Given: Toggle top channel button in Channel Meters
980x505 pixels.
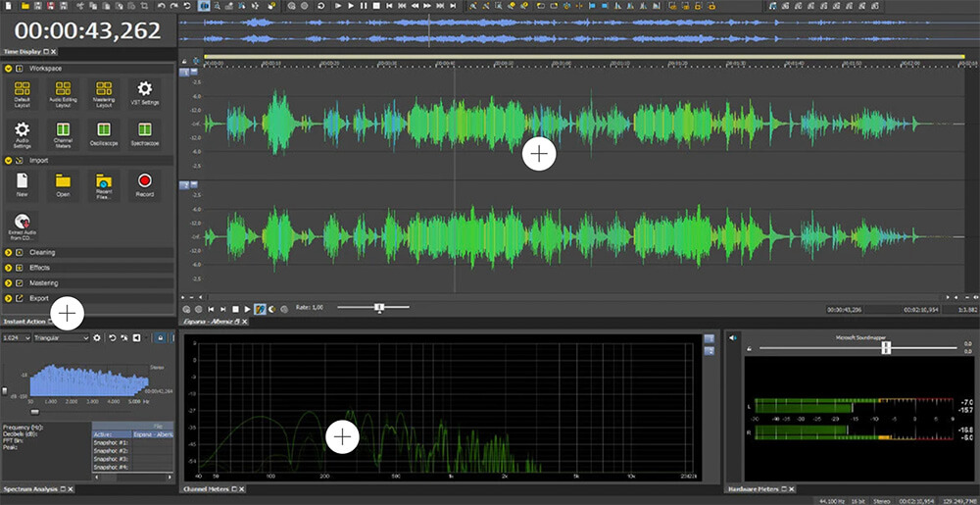Looking at the screenshot, I should [x=709, y=338].
